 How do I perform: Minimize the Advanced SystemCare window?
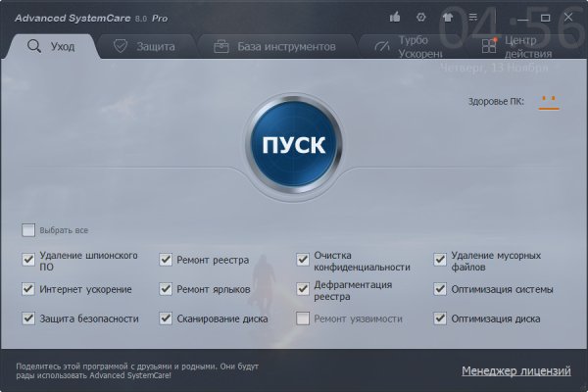522,18
